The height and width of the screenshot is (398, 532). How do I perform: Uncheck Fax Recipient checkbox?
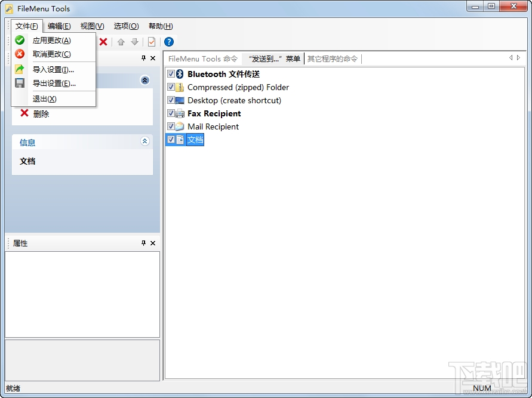click(x=171, y=113)
